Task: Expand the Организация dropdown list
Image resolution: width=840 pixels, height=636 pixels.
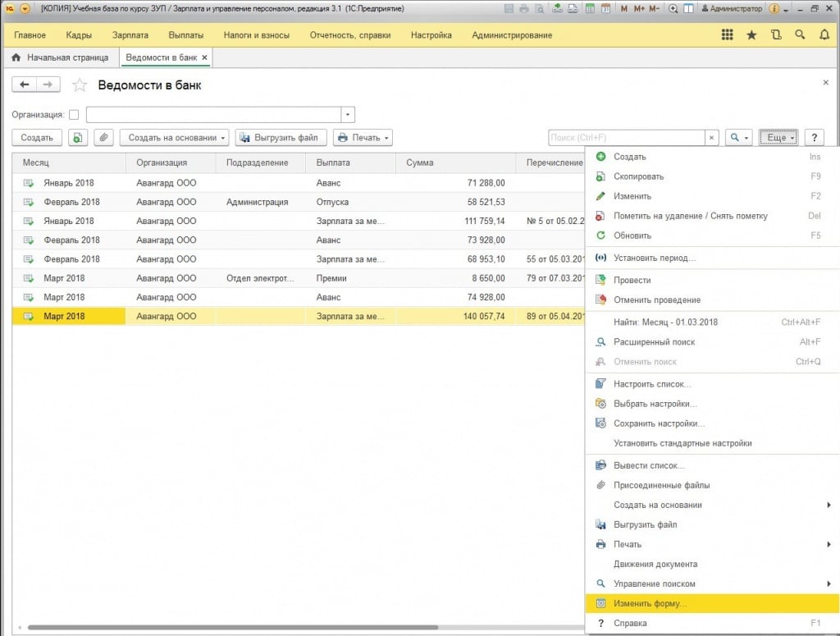Action: pos(348,115)
